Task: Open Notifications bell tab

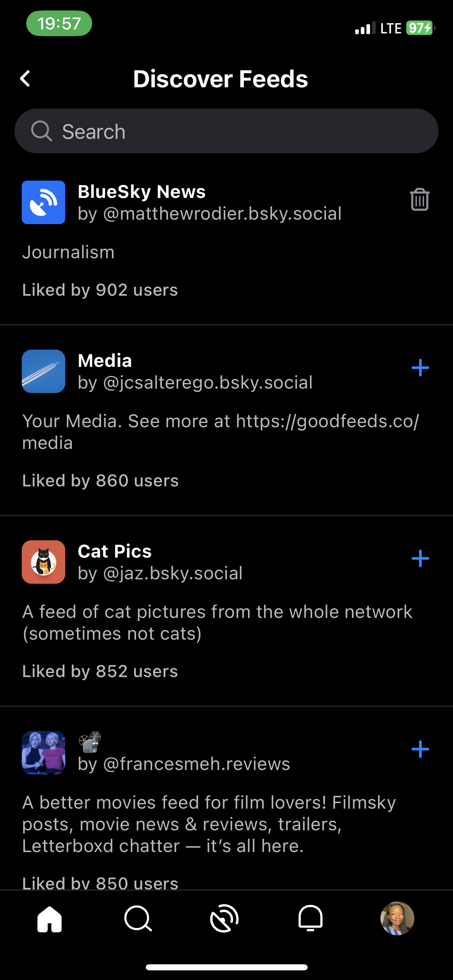Action: click(310, 919)
